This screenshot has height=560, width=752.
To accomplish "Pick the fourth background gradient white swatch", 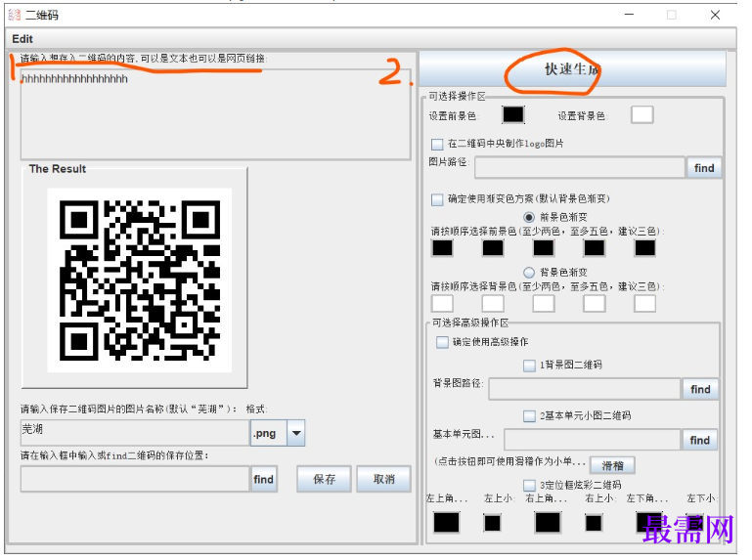I will pos(594,304).
